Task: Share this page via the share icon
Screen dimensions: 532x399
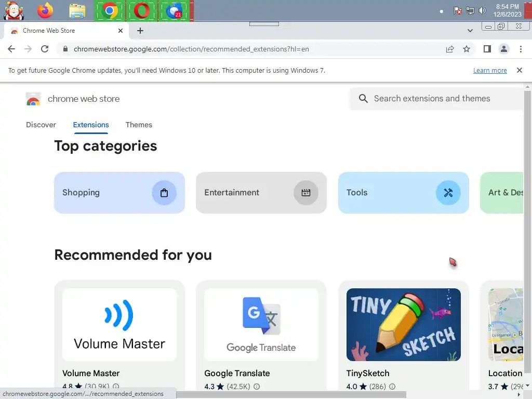Action: pyautogui.click(x=450, y=49)
